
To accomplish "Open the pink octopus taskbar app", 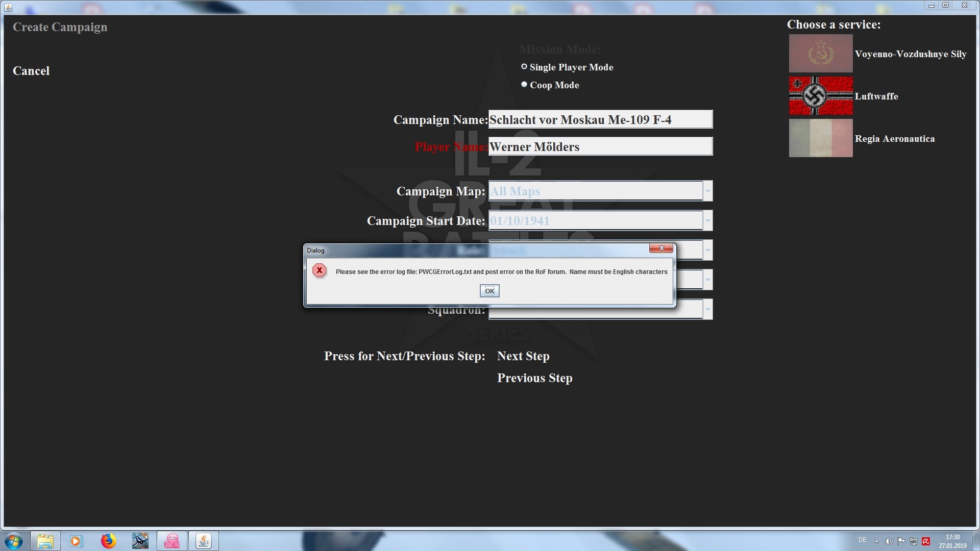I will [172, 541].
